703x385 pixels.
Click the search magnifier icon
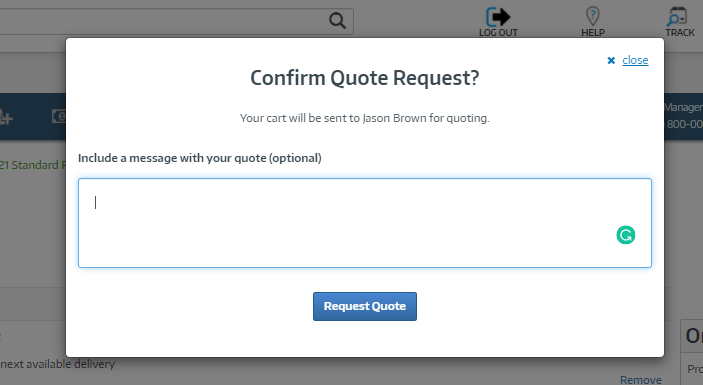[337, 20]
